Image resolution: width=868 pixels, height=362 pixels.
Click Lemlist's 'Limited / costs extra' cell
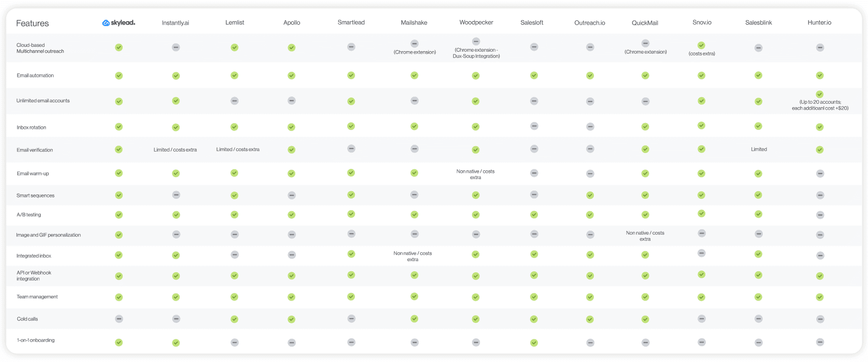click(238, 149)
